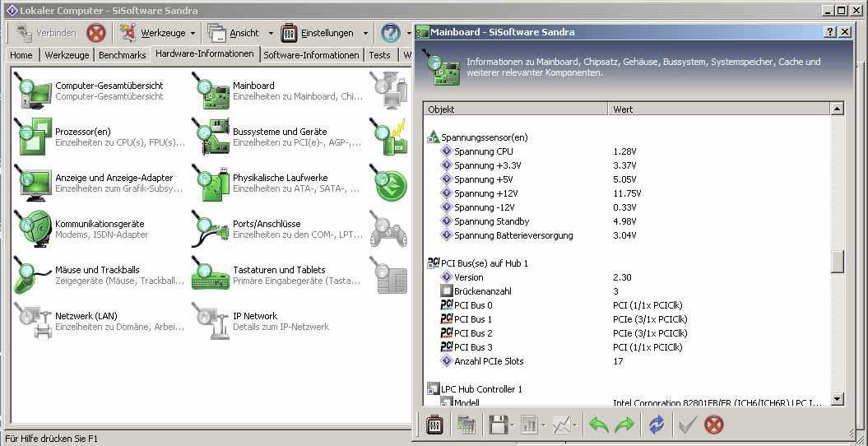Switch to the Home tab
This screenshot has width=868, height=446.
tap(21, 55)
